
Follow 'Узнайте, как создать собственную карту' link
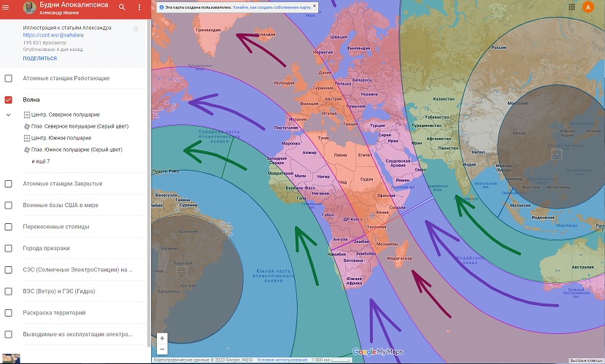tap(272, 7)
